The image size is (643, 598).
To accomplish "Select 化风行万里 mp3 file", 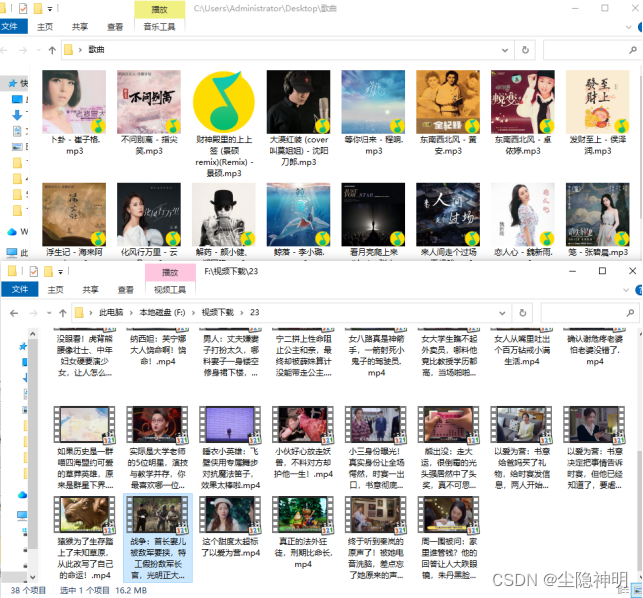I will coord(149,220).
